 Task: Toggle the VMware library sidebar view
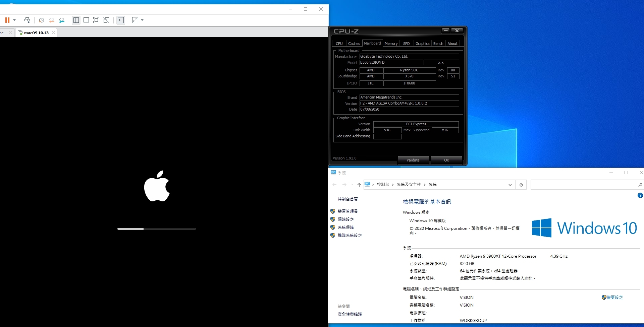click(x=76, y=20)
